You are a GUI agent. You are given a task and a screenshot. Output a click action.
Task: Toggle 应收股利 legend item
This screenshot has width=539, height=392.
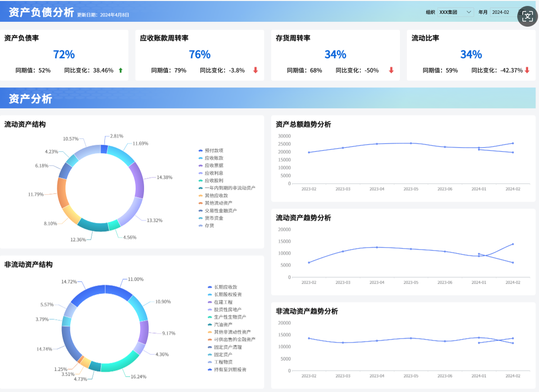pos(211,180)
